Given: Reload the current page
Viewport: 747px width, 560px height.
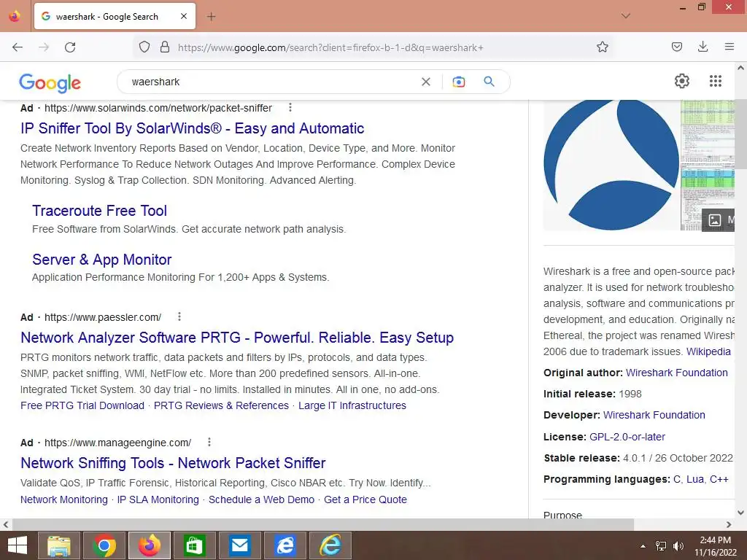Looking at the screenshot, I should pyautogui.click(x=70, y=47).
